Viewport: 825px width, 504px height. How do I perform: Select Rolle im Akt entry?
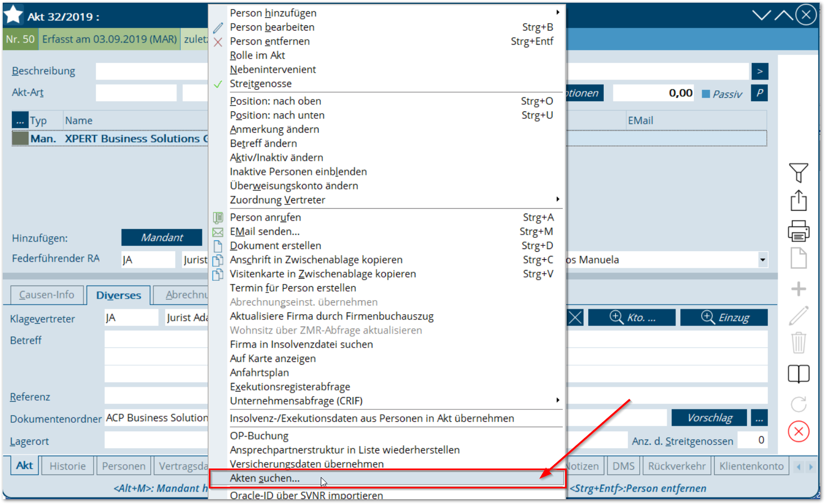point(387,55)
